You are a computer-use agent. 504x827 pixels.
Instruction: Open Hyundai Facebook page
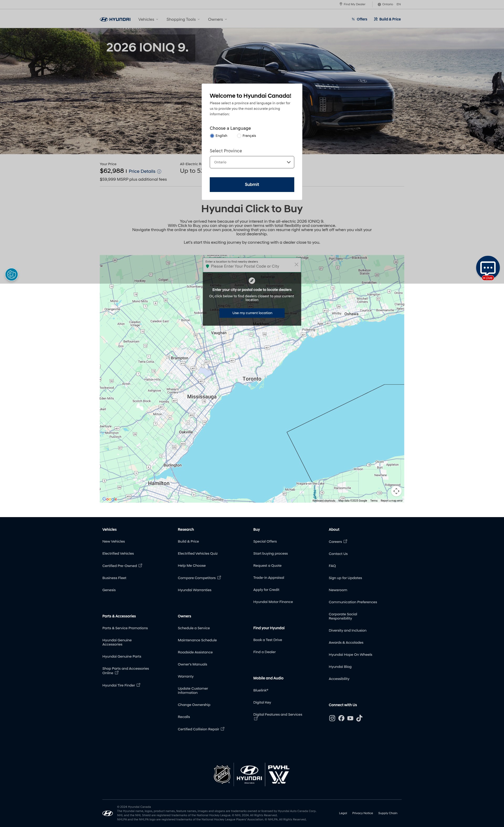[341, 718]
